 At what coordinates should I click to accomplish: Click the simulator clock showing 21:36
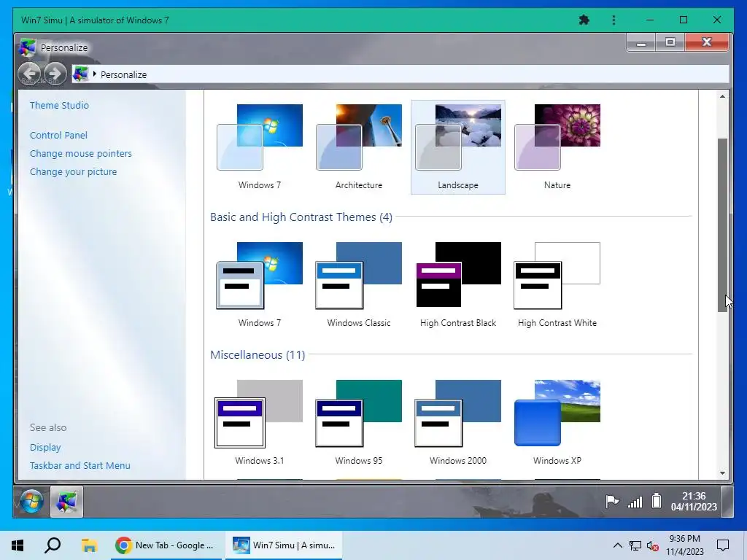(694, 502)
